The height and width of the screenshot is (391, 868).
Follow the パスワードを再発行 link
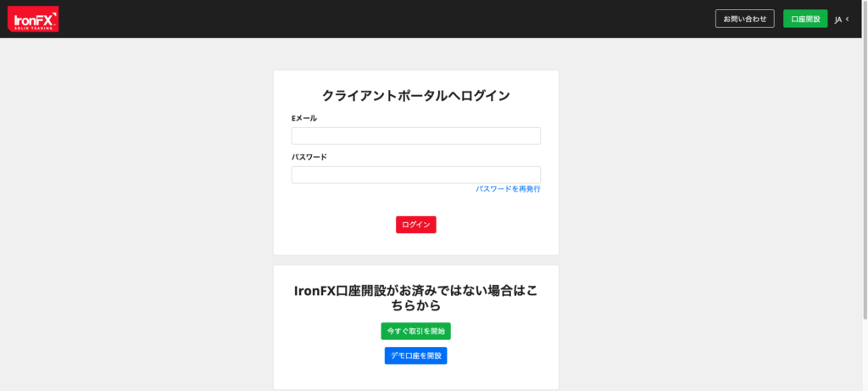click(x=508, y=189)
